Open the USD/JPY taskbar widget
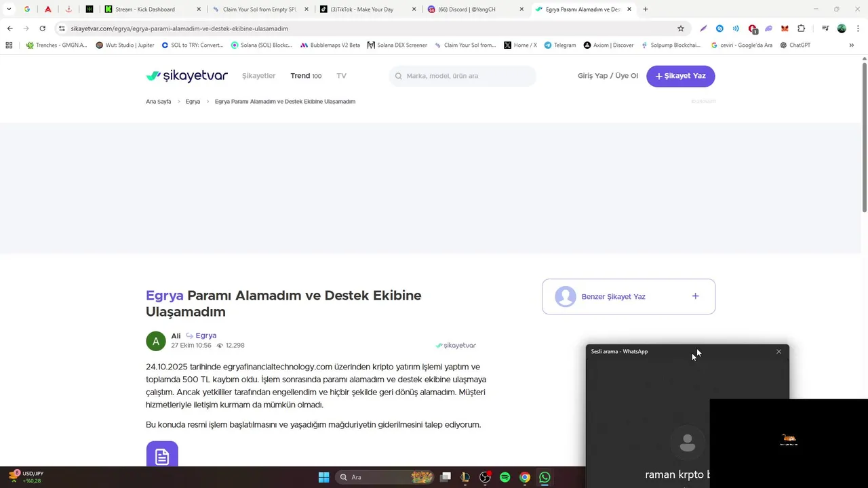868x488 pixels. (x=26, y=477)
